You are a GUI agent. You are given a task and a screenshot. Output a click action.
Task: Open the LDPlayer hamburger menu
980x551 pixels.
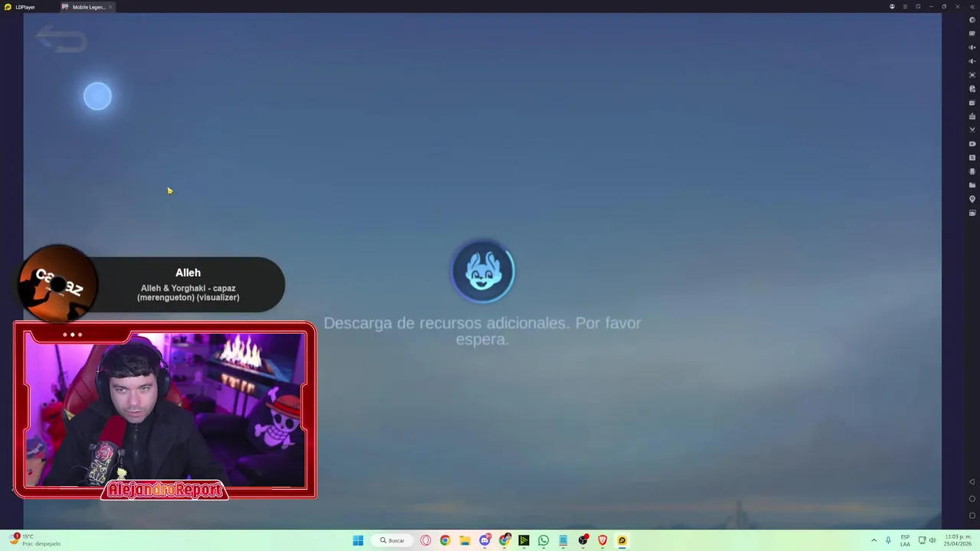pyautogui.click(x=905, y=7)
